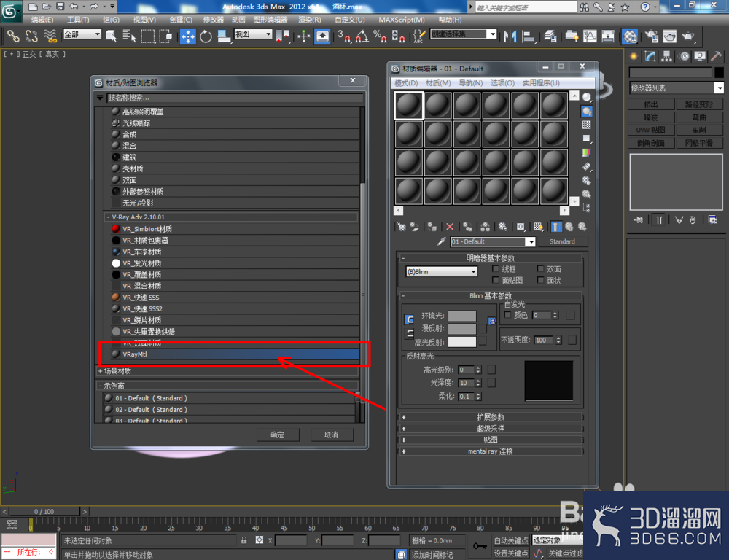729x560 pixels.
Task: Click the 挤出 modifier button
Action: (x=651, y=104)
